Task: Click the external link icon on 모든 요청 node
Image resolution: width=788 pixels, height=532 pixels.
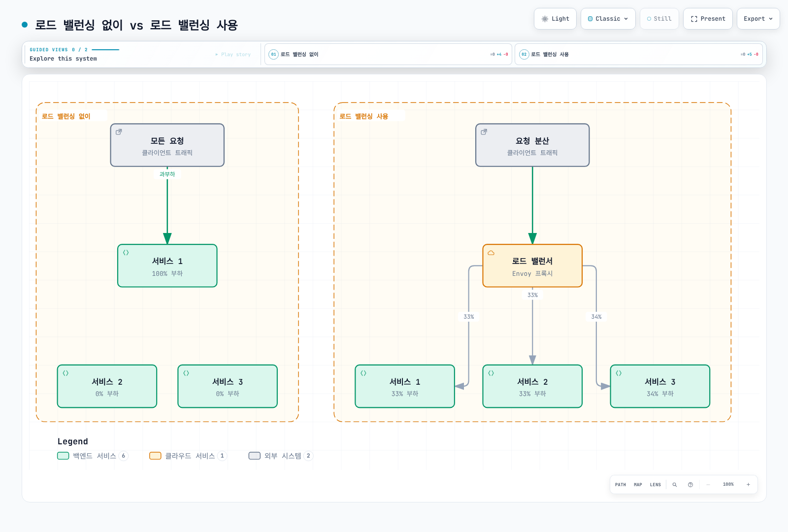Action: click(119, 132)
